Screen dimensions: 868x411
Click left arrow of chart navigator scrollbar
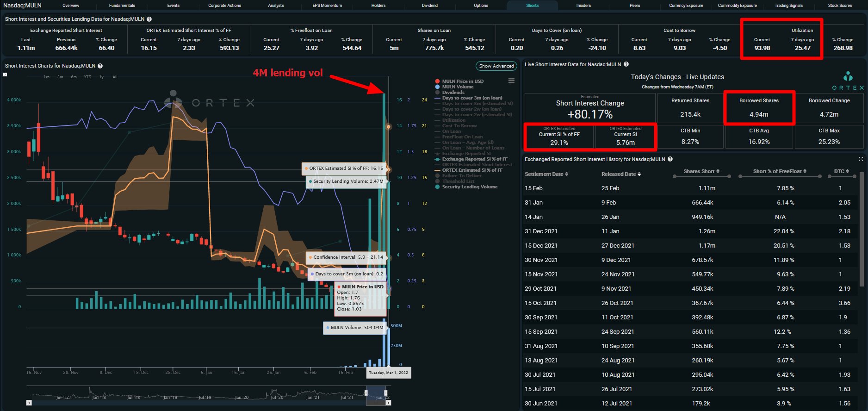(29, 403)
